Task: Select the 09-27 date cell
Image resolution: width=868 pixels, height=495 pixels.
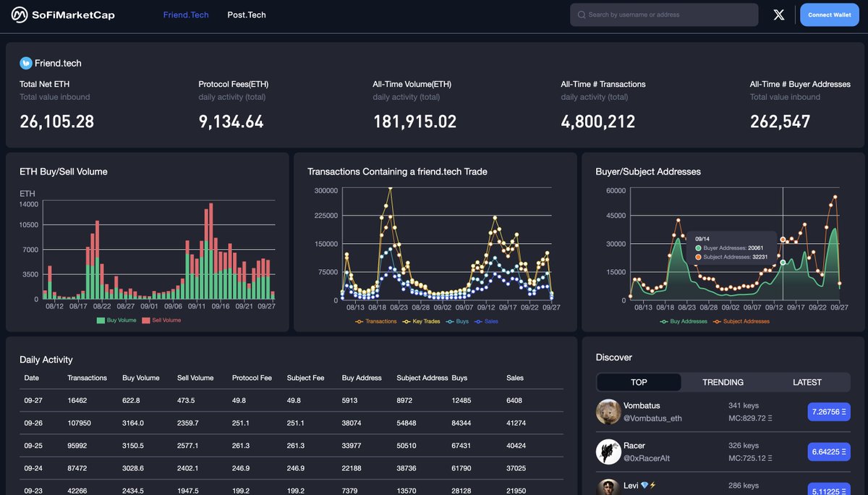Action: tap(32, 400)
